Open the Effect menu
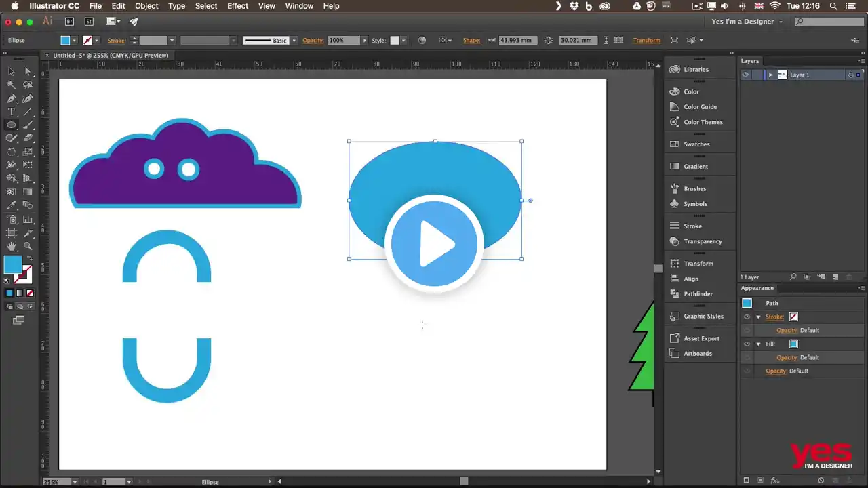868x488 pixels. click(x=237, y=6)
